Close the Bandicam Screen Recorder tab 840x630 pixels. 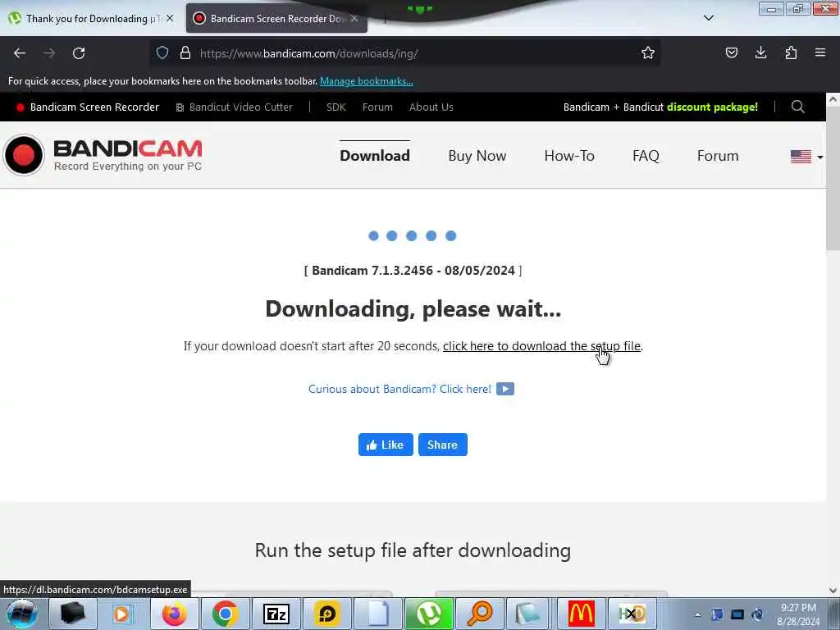point(354,18)
